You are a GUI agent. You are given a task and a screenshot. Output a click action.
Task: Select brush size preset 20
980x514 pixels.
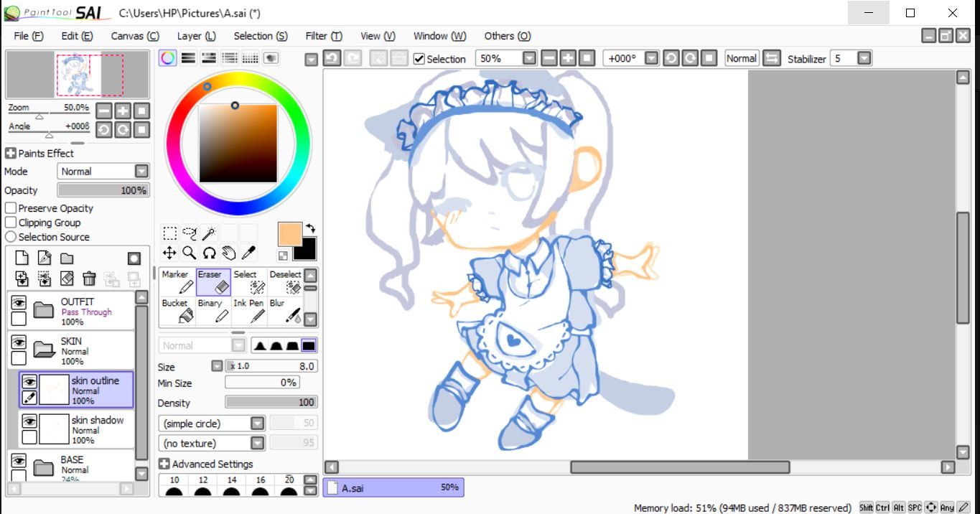(x=289, y=485)
